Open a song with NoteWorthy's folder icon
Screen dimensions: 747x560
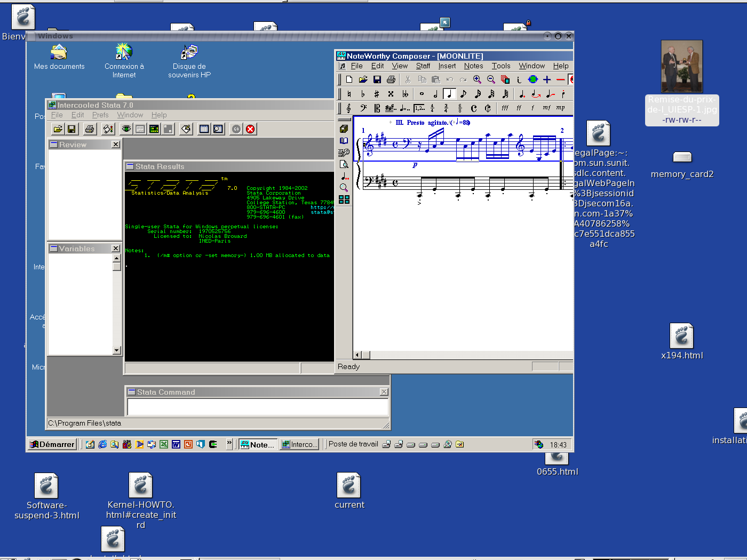[363, 79]
